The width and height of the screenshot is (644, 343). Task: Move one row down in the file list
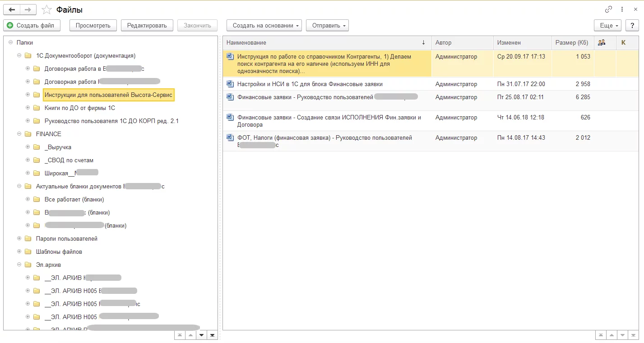coord(623,335)
